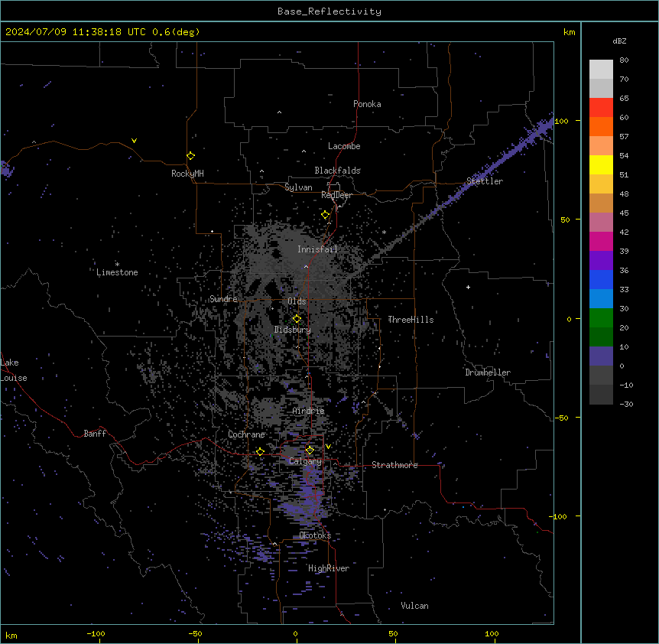This screenshot has height=644, width=659.
Task: Click the white plus marker north of Drumheller
Action: point(468,287)
